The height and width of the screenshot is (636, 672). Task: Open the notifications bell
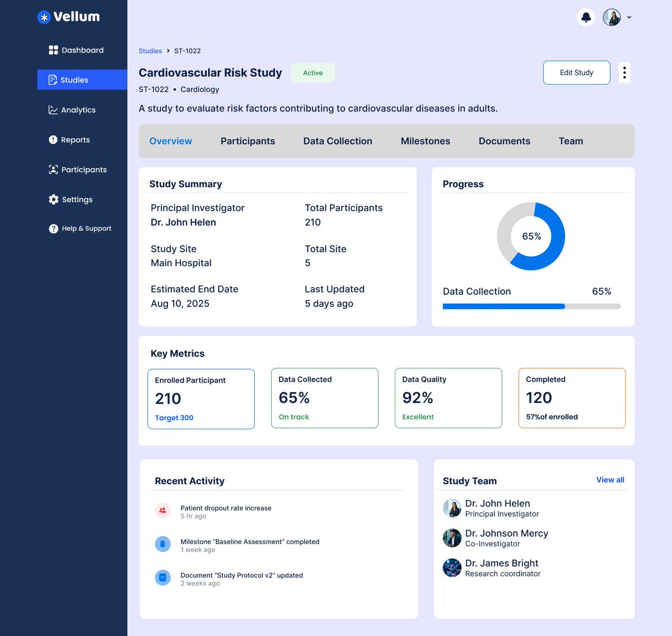pyautogui.click(x=585, y=17)
